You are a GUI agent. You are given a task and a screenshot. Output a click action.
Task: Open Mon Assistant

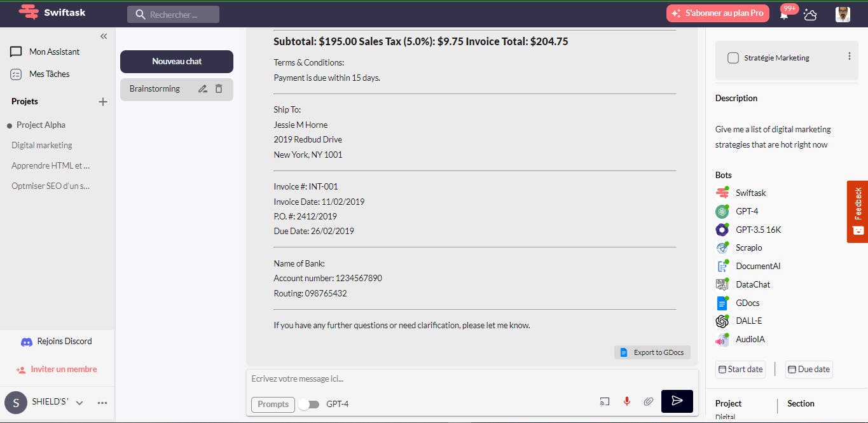point(46,52)
